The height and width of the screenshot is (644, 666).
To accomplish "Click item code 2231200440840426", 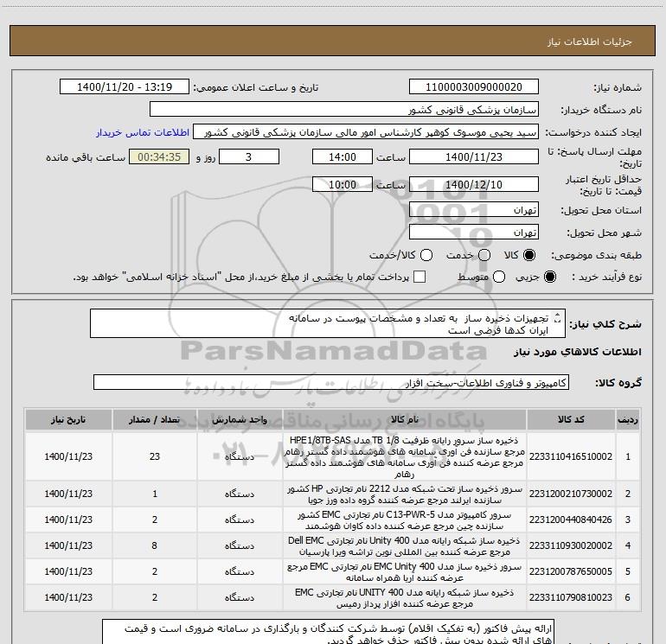I will pyautogui.click(x=571, y=520).
